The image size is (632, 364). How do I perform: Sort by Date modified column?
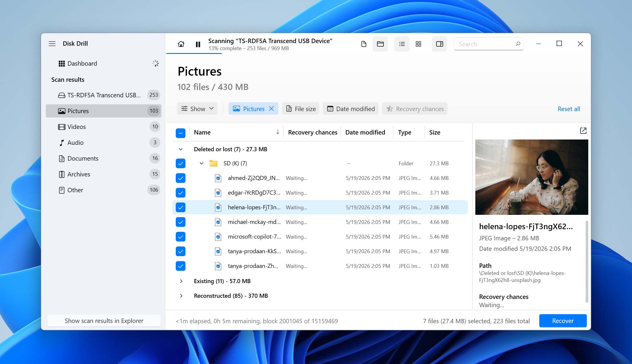(365, 132)
